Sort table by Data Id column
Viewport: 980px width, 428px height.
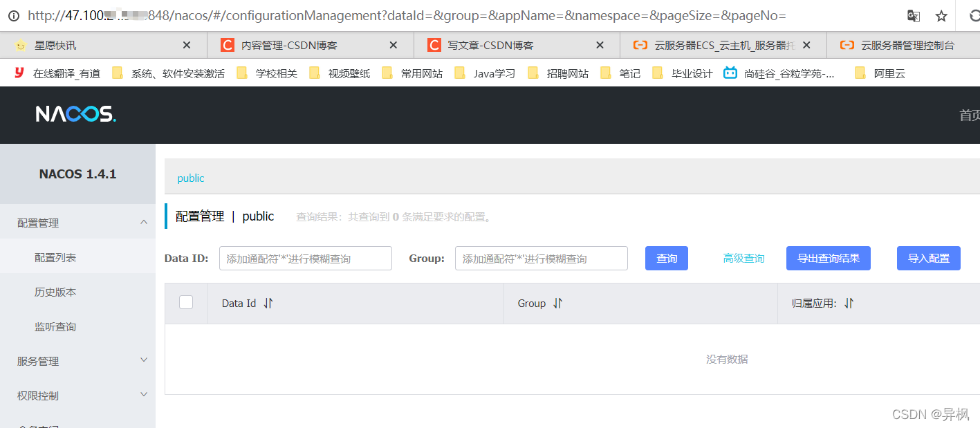268,303
